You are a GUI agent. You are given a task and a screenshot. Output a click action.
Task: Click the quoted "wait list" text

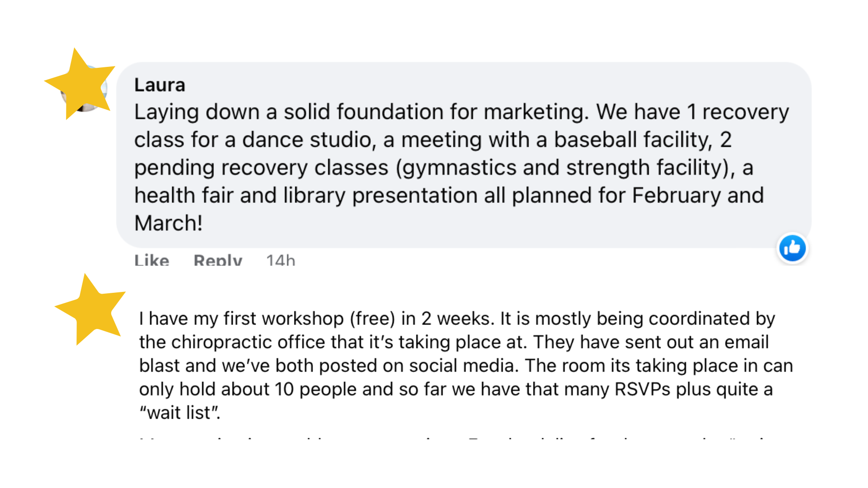pos(179,413)
